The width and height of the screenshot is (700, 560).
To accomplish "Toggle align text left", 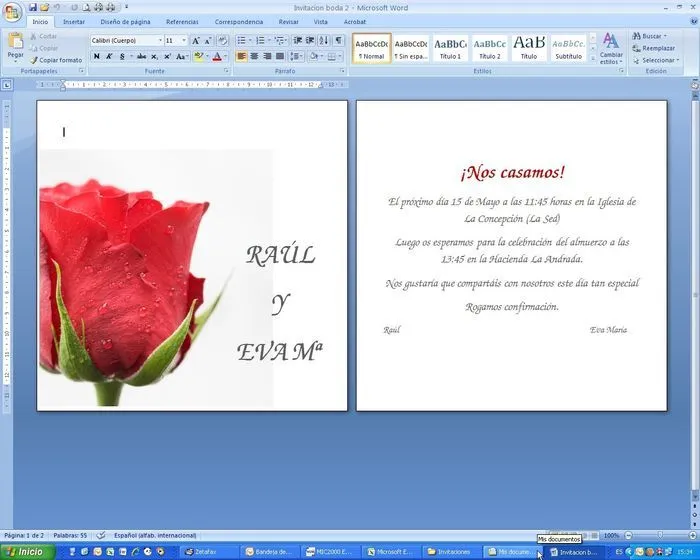I will coord(241,56).
